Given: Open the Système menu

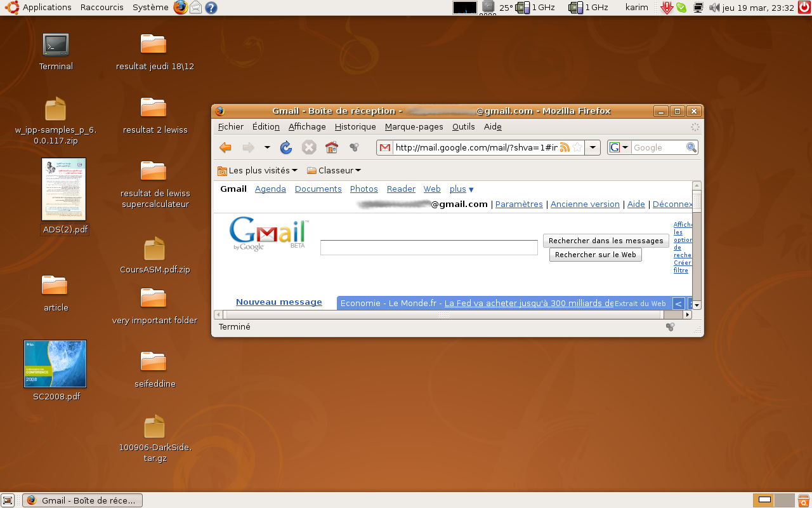Looking at the screenshot, I should tap(150, 8).
